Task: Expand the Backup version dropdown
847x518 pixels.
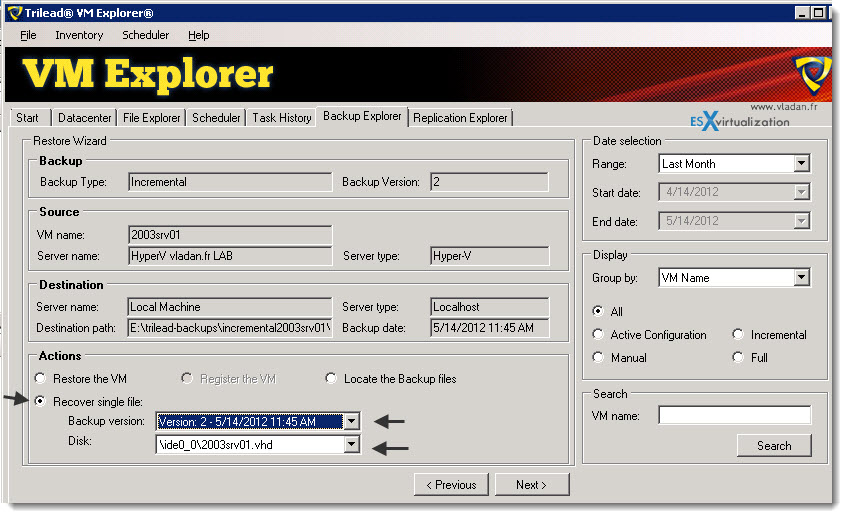Action: coord(352,421)
